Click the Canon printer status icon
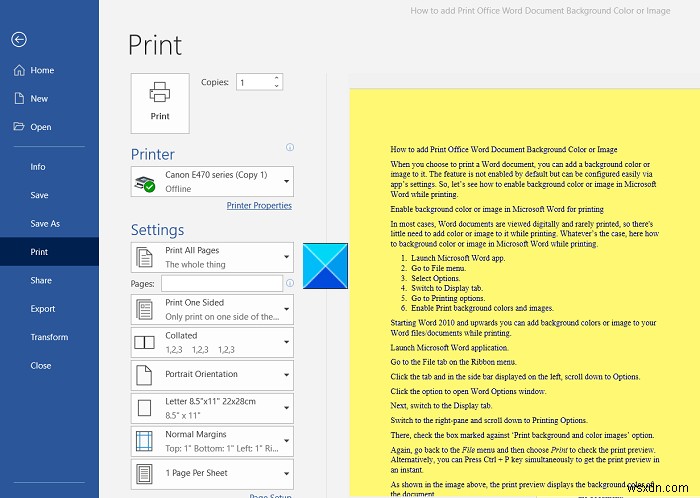The image size is (700, 498). pos(145,184)
